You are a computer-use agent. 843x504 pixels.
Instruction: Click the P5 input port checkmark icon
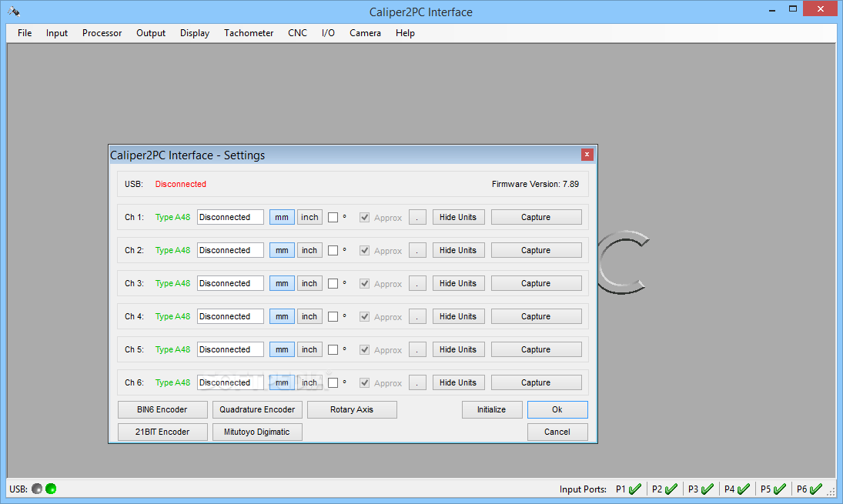coord(780,489)
